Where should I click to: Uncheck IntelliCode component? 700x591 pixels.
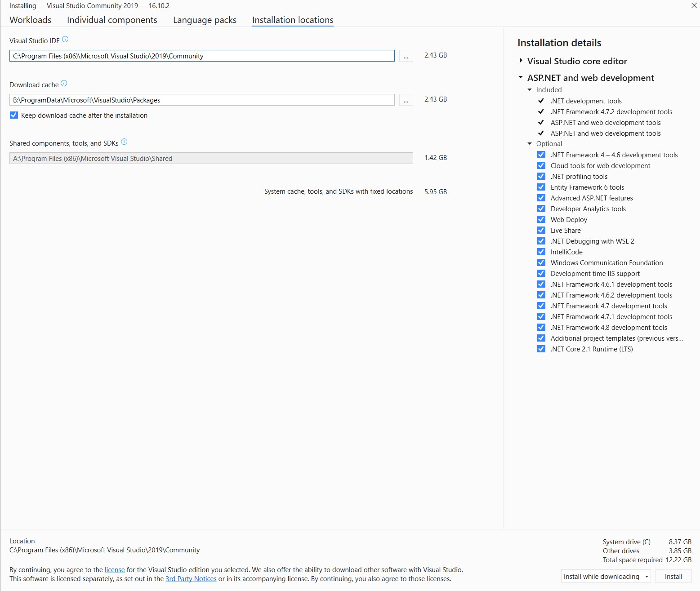(x=541, y=252)
